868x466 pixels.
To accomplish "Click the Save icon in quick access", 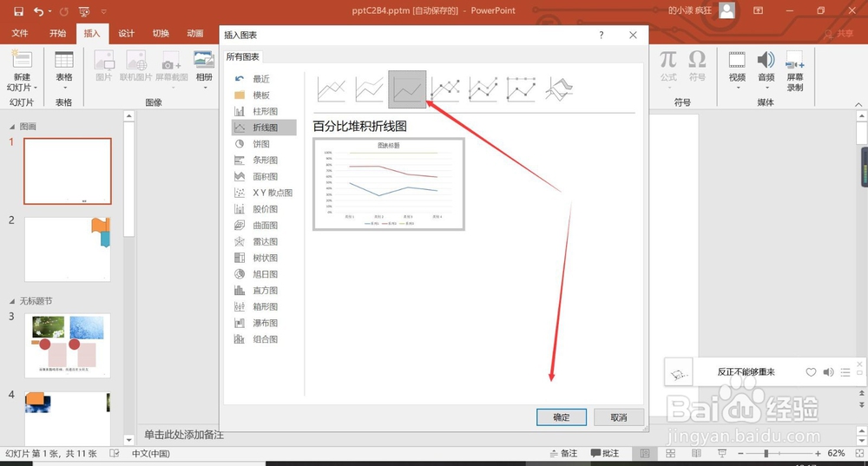I will [x=18, y=11].
